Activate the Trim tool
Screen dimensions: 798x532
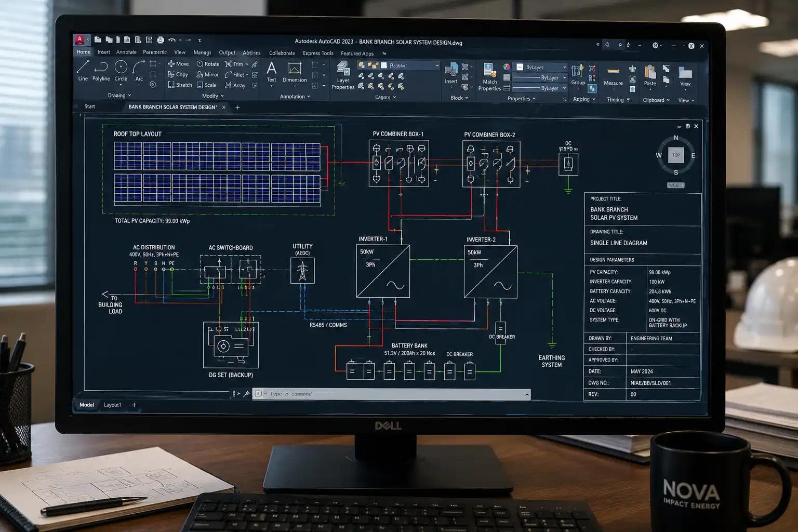[x=234, y=64]
